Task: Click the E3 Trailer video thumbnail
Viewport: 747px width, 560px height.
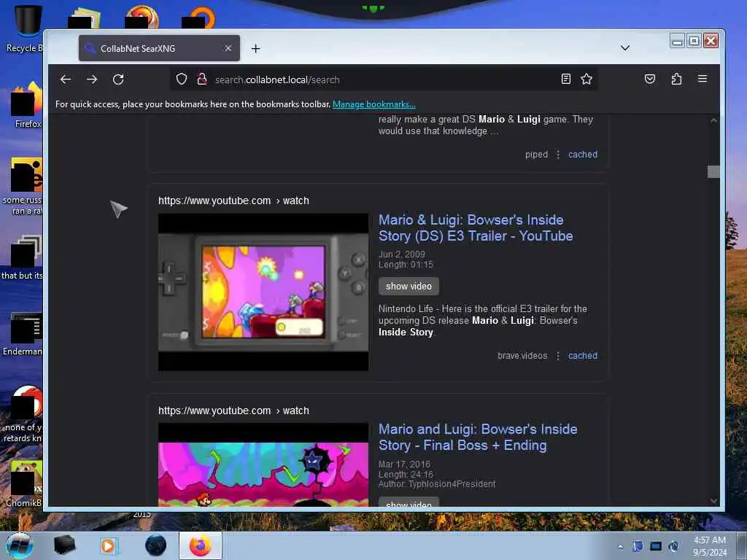Action: click(x=263, y=292)
